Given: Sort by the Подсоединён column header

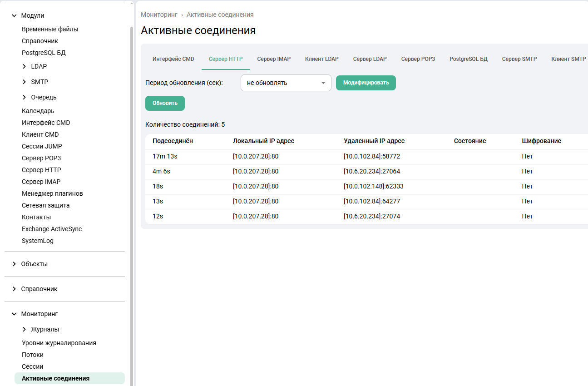Looking at the screenshot, I should [173, 141].
